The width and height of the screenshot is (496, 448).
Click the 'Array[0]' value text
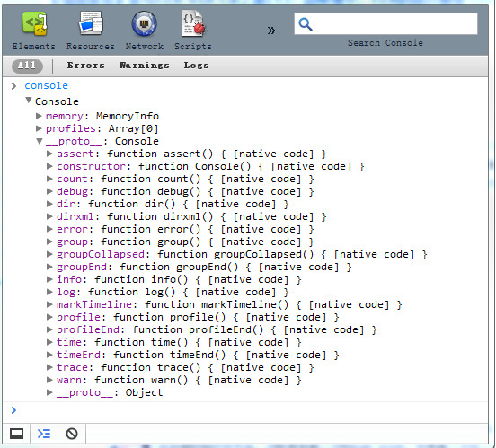(x=134, y=128)
